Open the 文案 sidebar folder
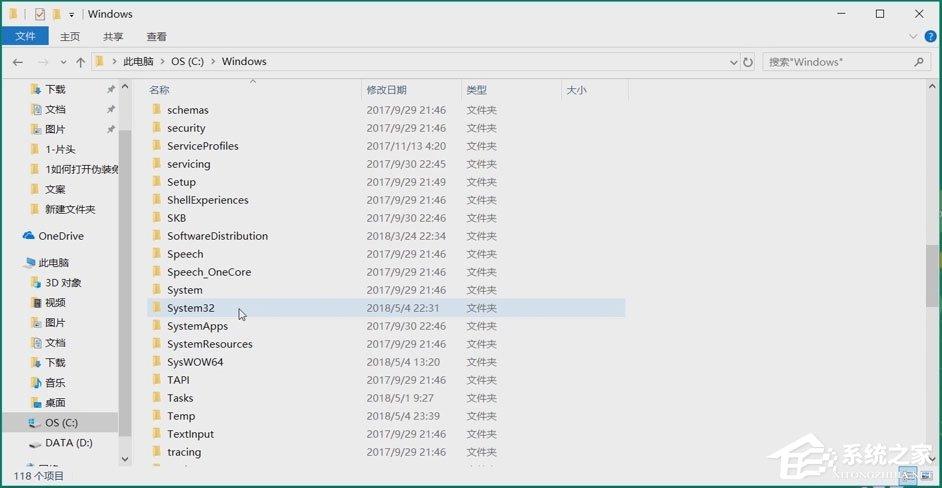 click(x=55, y=189)
